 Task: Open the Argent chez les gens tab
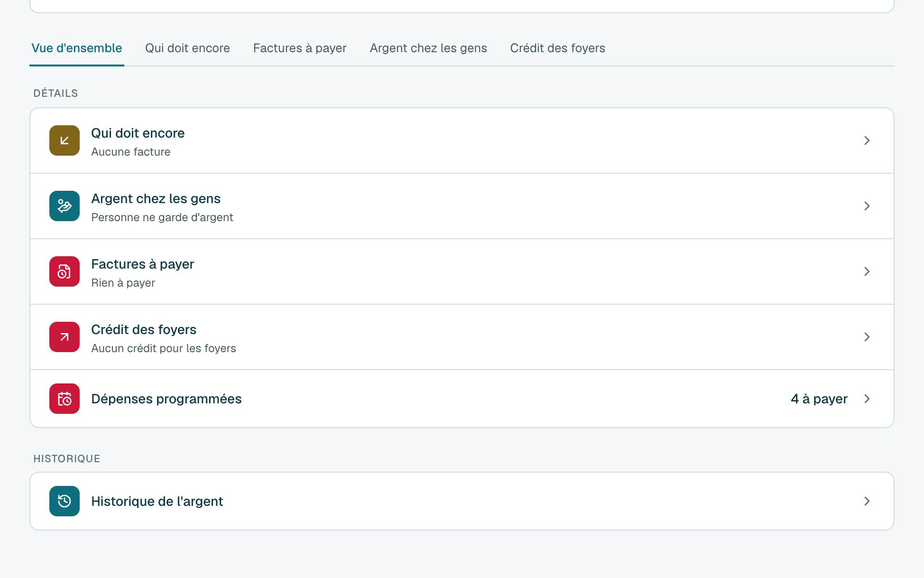(x=428, y=48)
